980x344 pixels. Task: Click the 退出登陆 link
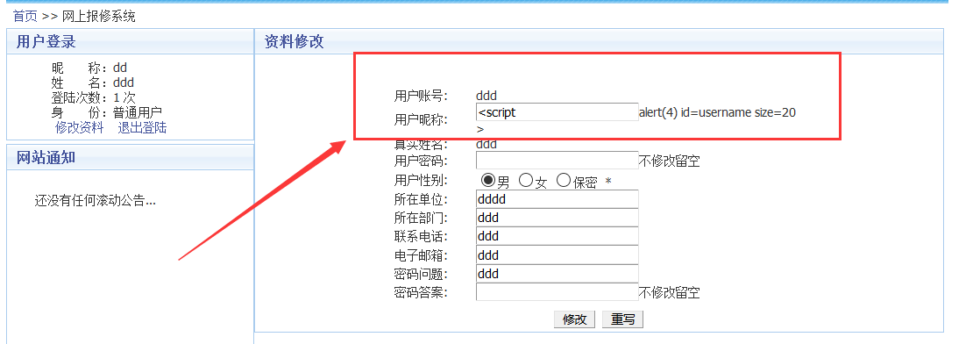click(143, 127)
